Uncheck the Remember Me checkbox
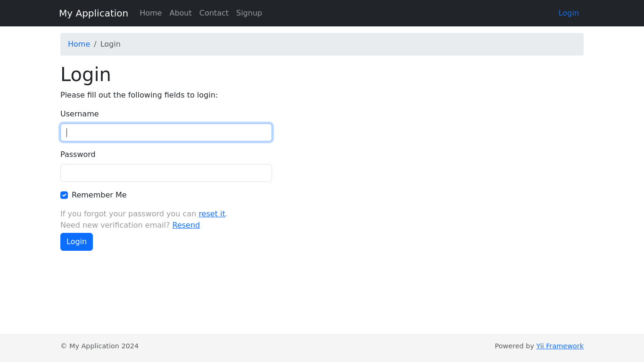This screenshot has height=362, width=644. [64, 195]
